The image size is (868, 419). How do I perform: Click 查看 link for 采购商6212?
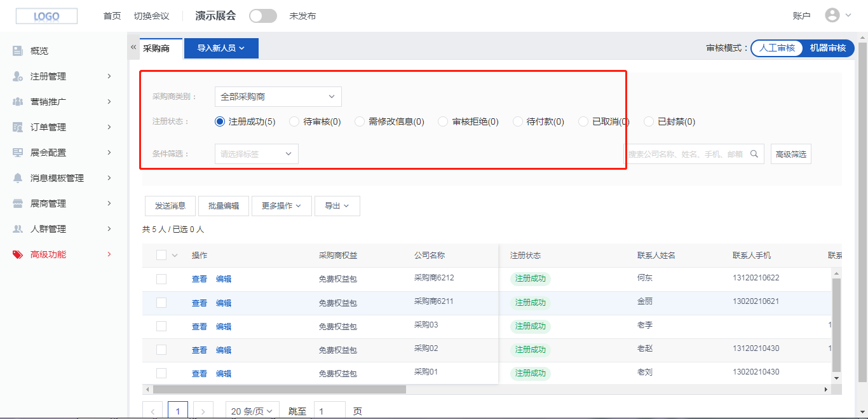[x=200, y=279]
